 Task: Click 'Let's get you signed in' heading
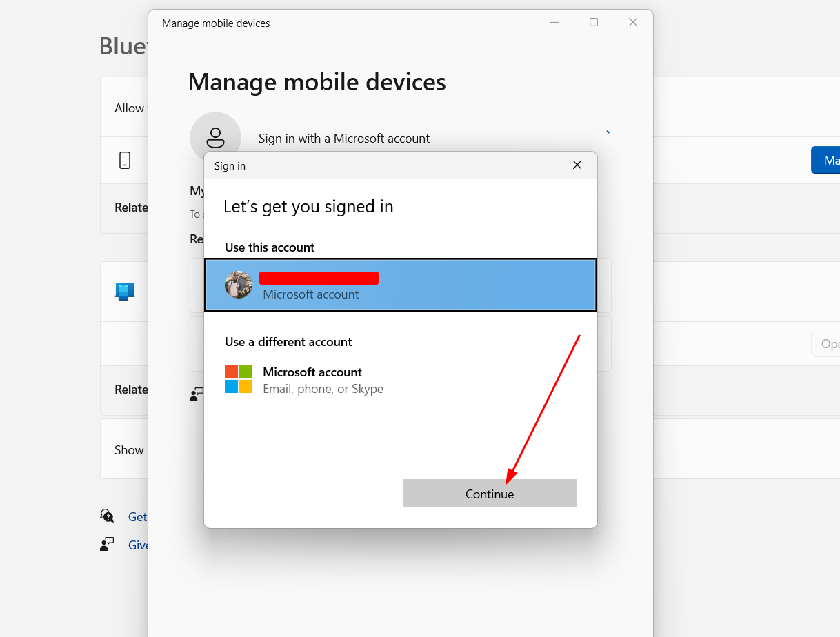tap(308, 206)
